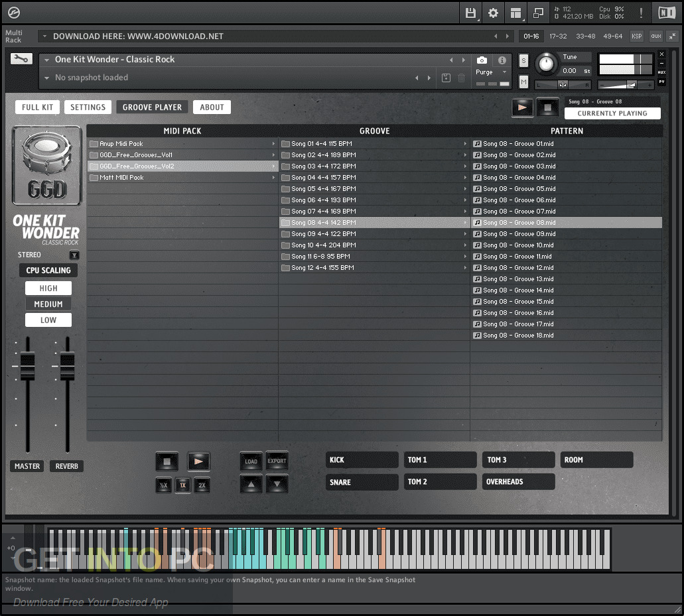
Task: Select instrument page 33-48
Action: (585, 36)
